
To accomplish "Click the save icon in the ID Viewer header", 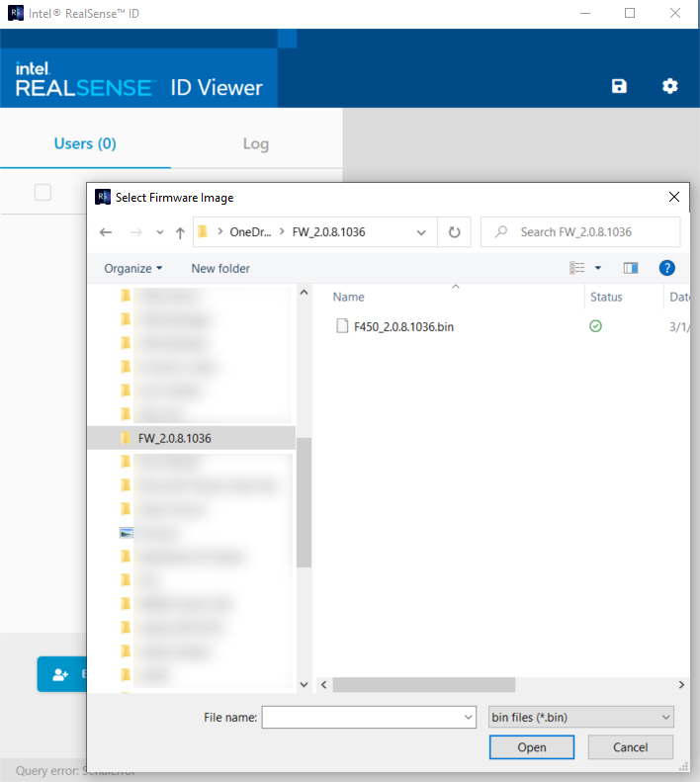I will click(x=619, y=86).
